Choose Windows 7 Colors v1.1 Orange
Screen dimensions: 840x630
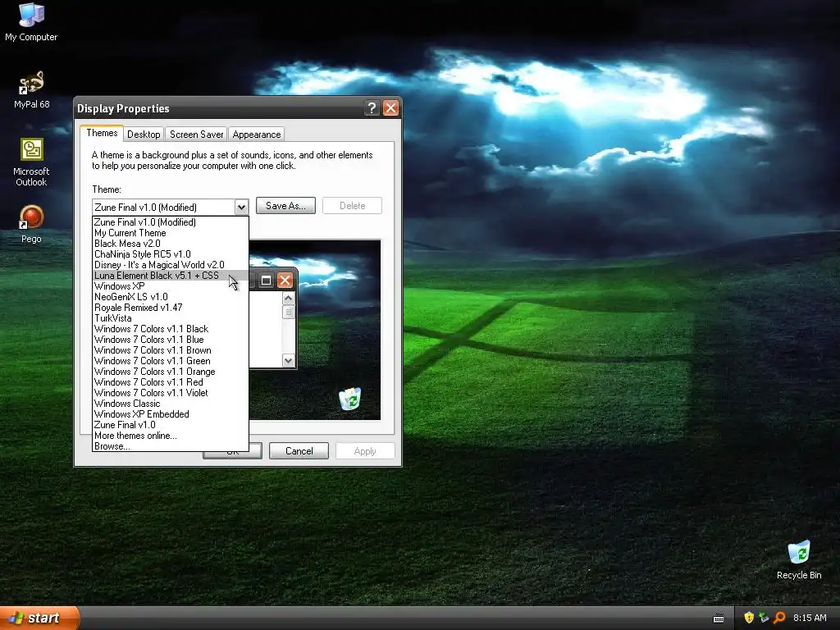click(x=171, y=372)
